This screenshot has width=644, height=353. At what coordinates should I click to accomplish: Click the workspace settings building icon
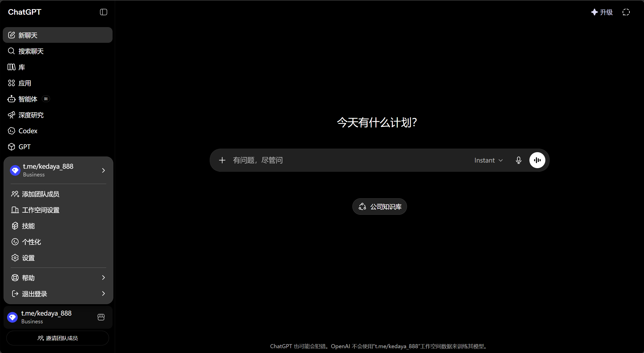(x=15, y=210)
